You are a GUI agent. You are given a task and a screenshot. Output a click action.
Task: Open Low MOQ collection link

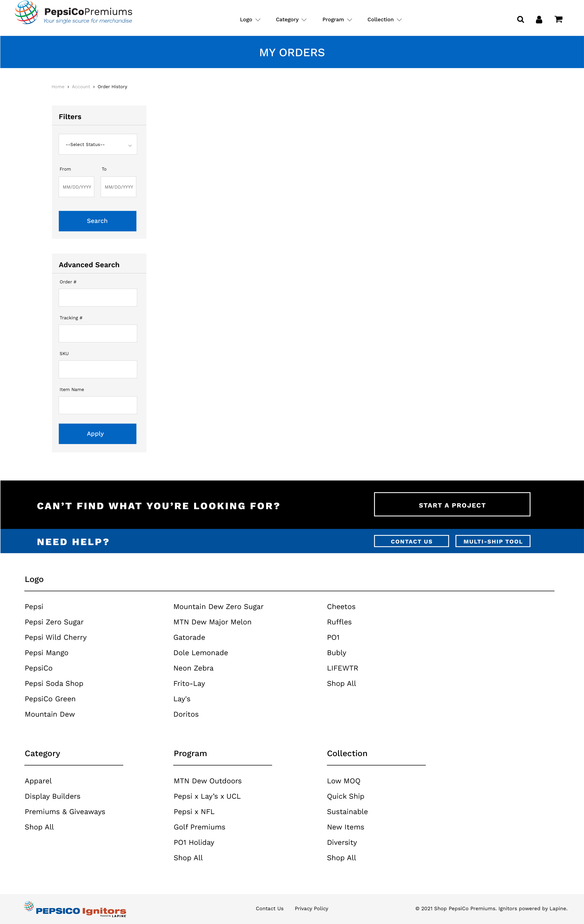[344, 781]
